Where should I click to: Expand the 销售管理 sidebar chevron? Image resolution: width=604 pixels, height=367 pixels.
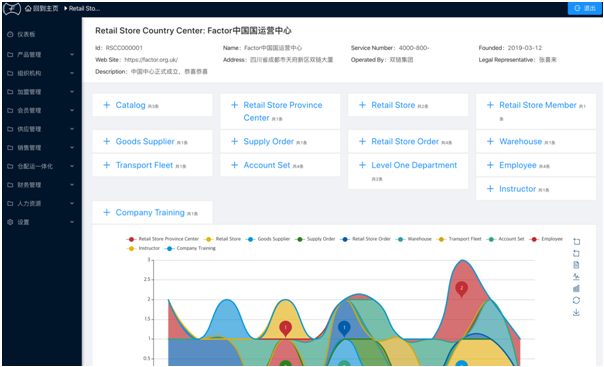click(72, 147)
